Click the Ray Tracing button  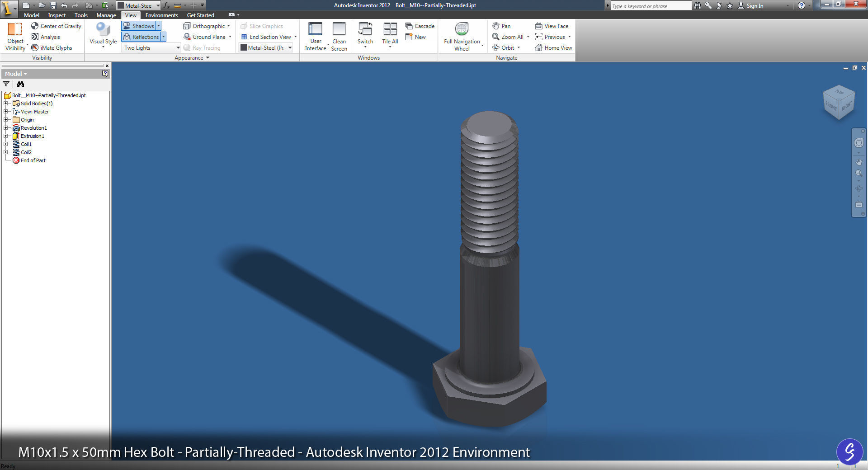point(202,48)
